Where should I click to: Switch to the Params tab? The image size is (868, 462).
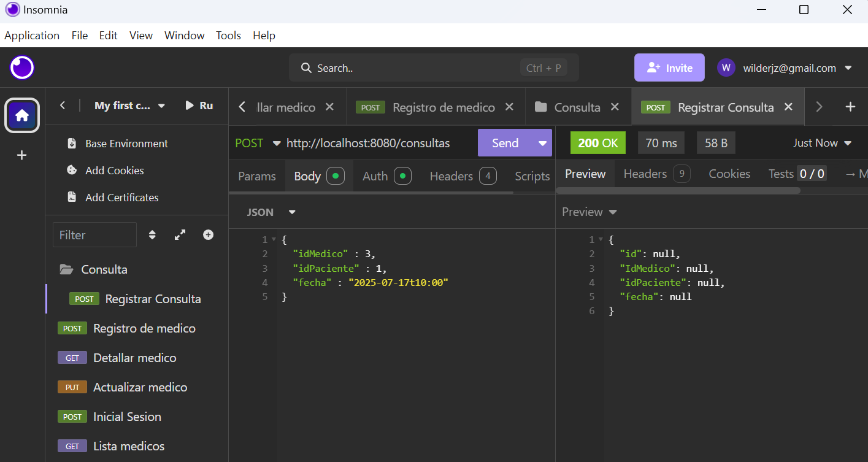[x=257, y=176]
